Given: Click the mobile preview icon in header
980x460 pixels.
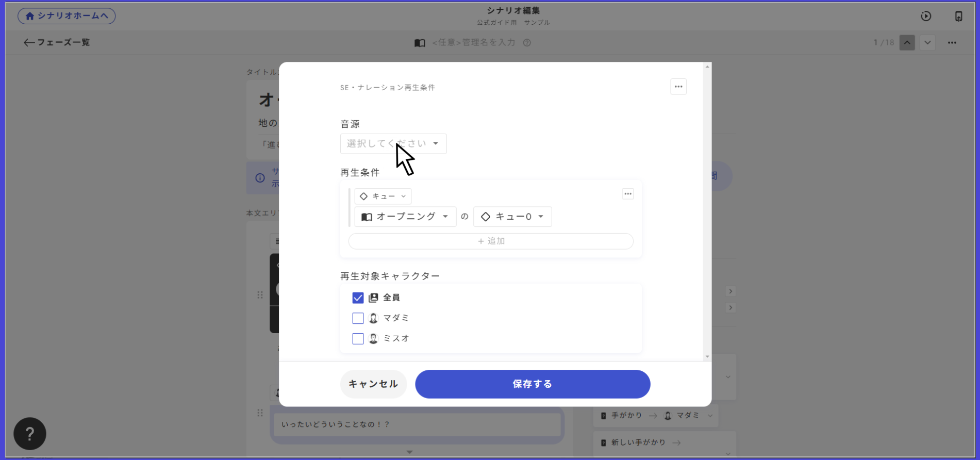Looking at the screenshot, I should [958, 16].
